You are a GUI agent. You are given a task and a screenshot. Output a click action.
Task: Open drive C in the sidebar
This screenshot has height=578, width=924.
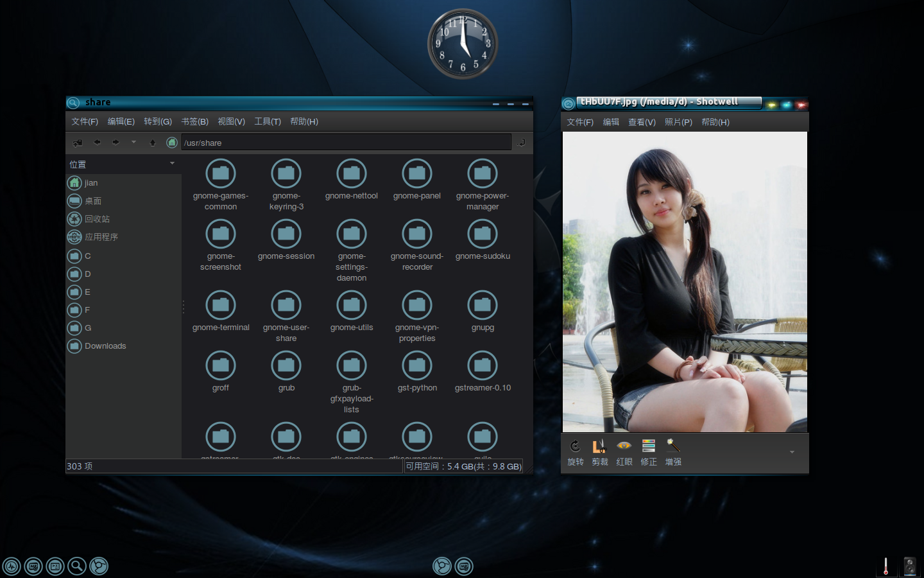tap(124, 256)
